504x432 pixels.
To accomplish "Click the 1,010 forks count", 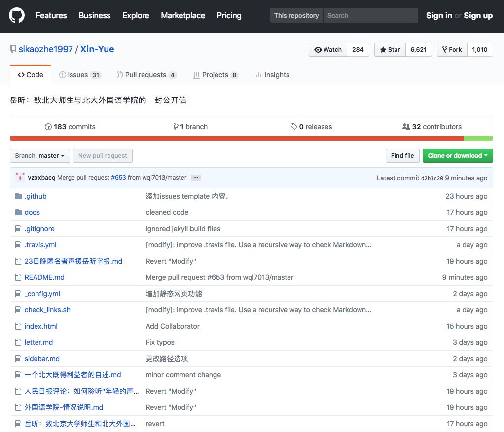I will click(x=479, y=50).
